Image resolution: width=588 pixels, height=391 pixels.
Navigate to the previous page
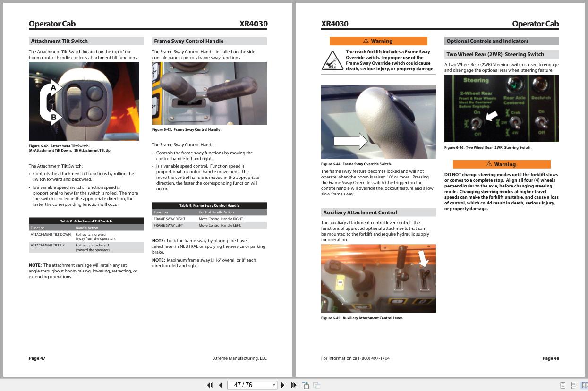pos(220,385)
